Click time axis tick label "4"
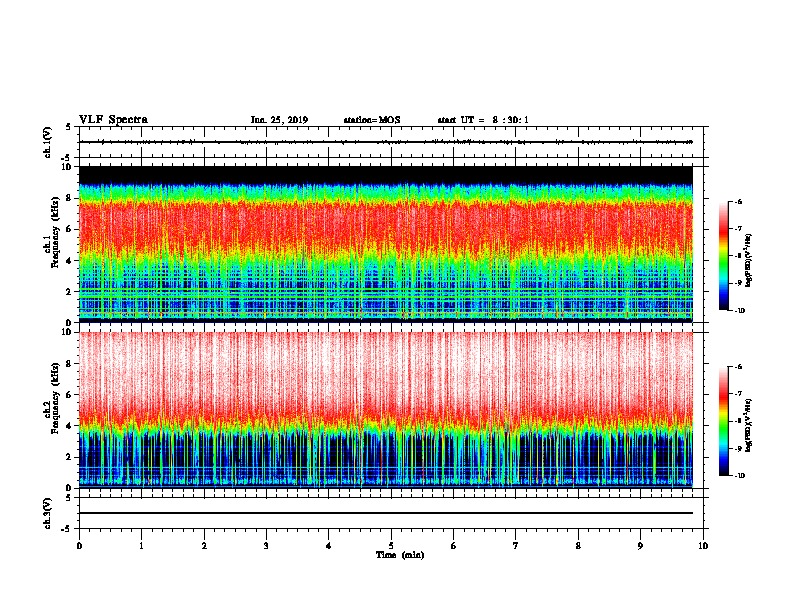792x612 pixels. click(329, 546)
